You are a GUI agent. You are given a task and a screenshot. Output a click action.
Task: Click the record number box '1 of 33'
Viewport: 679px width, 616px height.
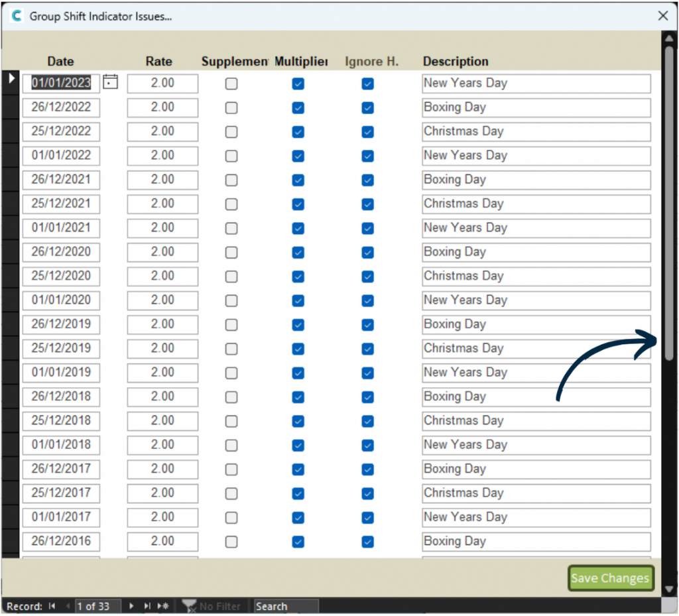pos(98,606)
